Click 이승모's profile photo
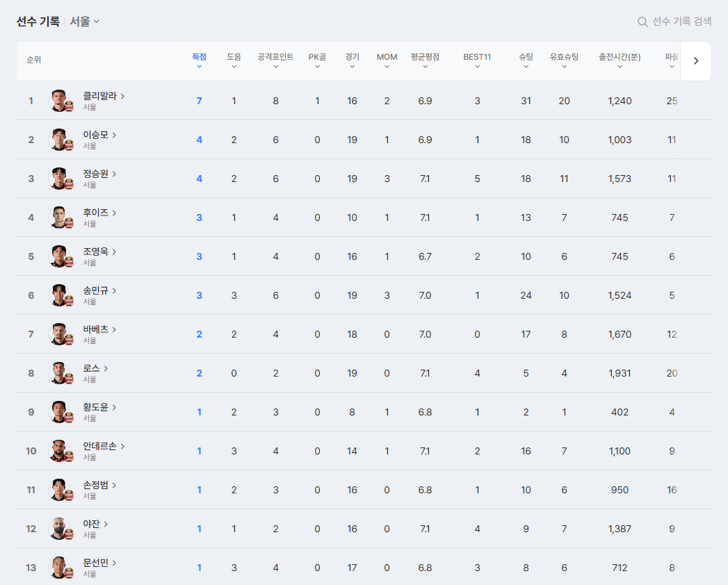728x585 pixels. [60, 140]
